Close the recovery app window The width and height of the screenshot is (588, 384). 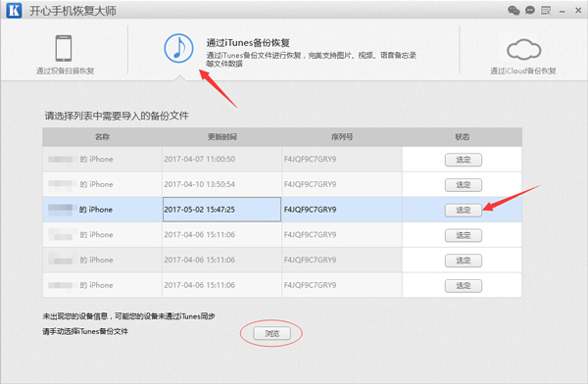[x=578, y=11]
